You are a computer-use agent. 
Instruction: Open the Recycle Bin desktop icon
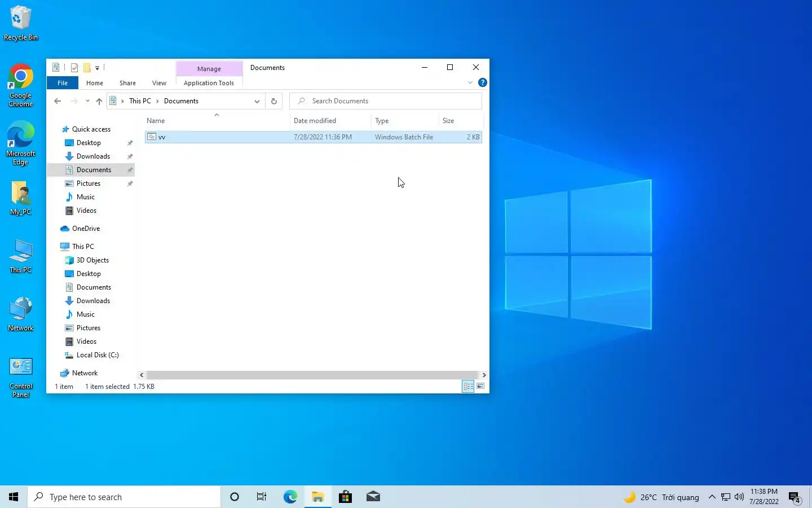[21, 24]
